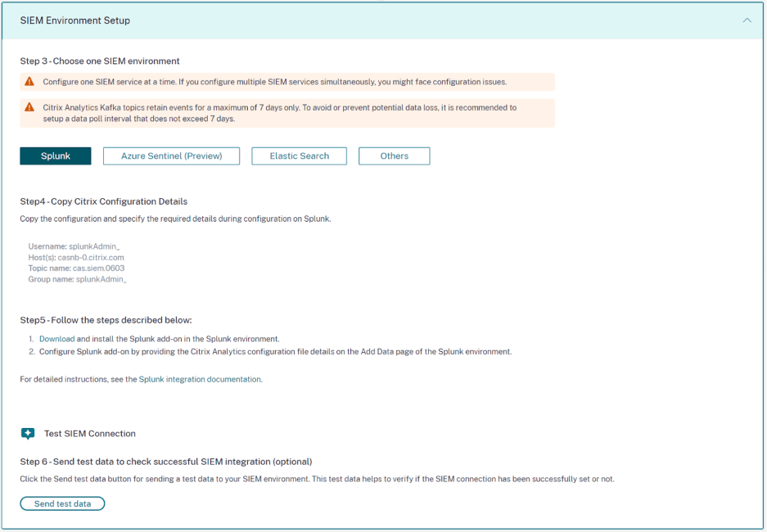The image size is (767, 532).
Task: Click the Test SIEM Connection chat-sparkle icon
Action: 28,434
